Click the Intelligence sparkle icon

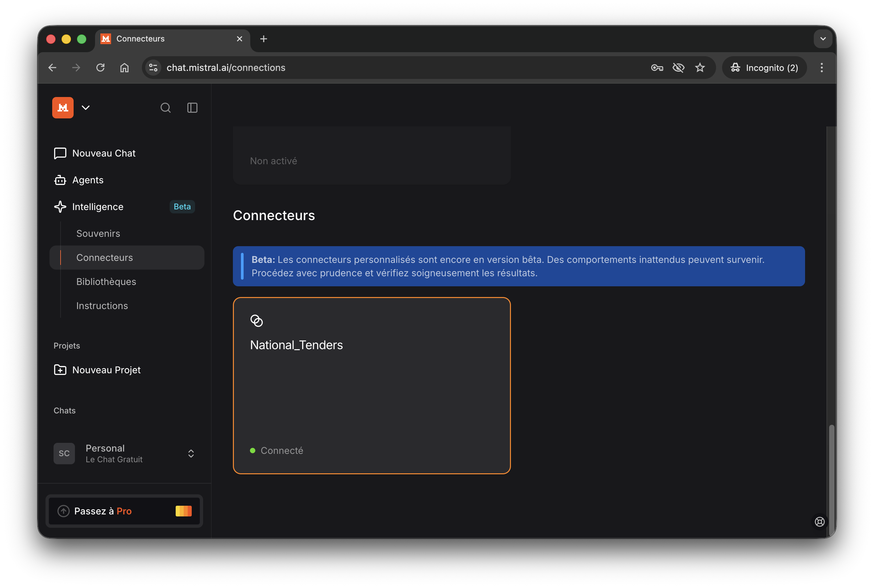click(60, 207)
